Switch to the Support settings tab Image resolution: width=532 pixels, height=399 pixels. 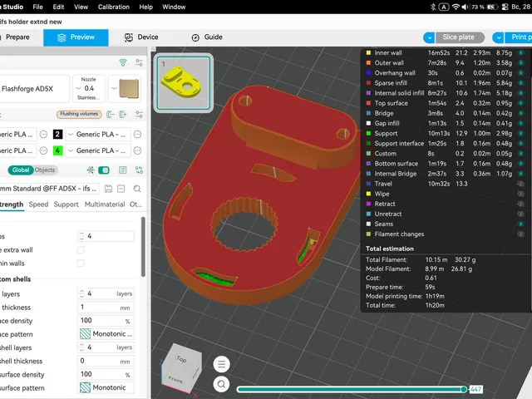coord(66,204)
